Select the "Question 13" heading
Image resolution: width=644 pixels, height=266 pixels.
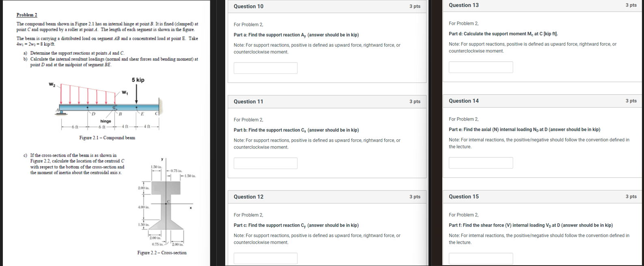point(463,5)
